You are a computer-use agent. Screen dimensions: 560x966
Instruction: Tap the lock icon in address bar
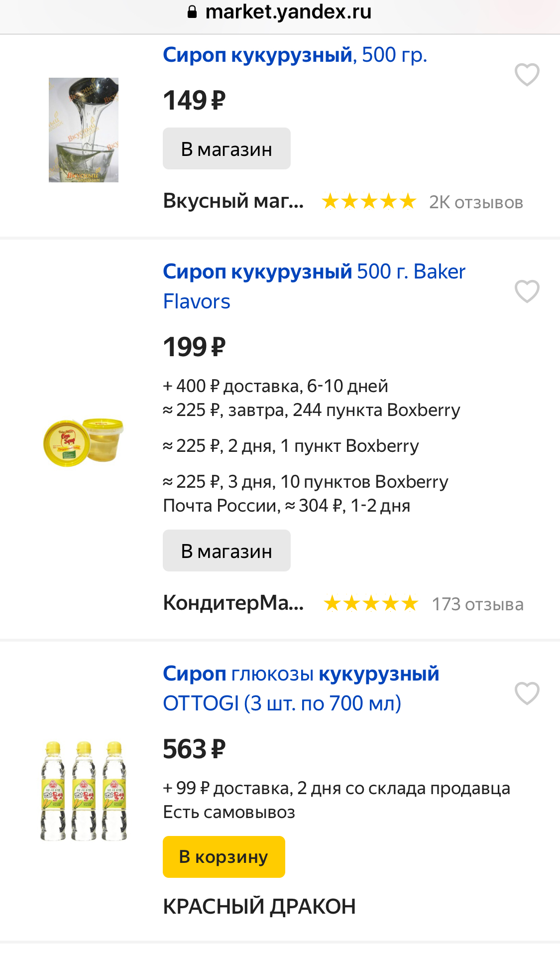pyautogui.click(x=192, y=12)
